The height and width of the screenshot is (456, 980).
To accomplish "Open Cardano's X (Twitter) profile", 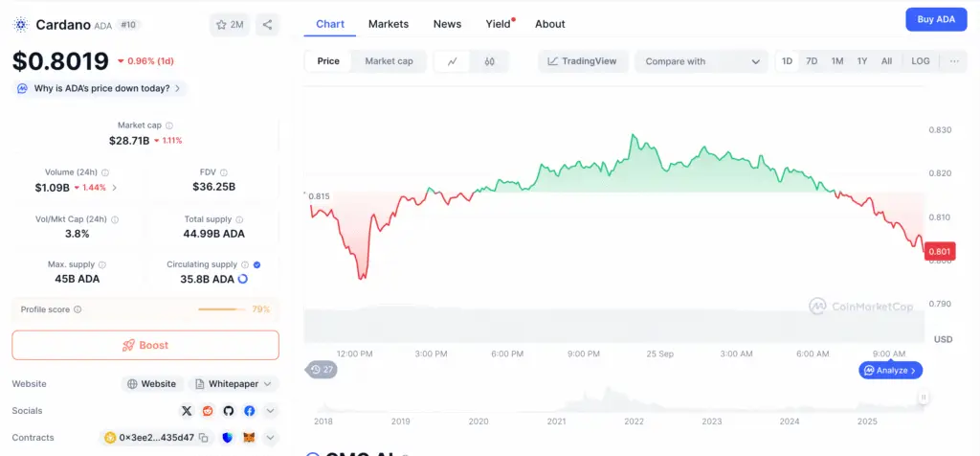I will click(x=187, y=411).
